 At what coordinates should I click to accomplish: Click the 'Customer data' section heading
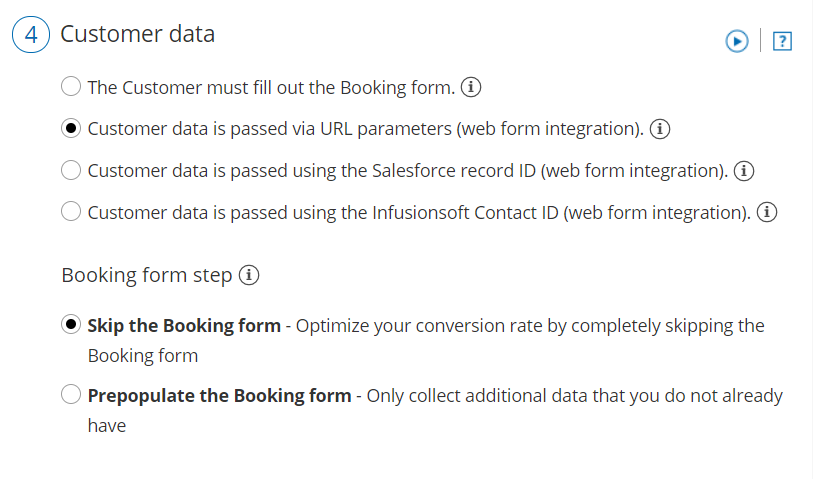(x=138, y=34)
